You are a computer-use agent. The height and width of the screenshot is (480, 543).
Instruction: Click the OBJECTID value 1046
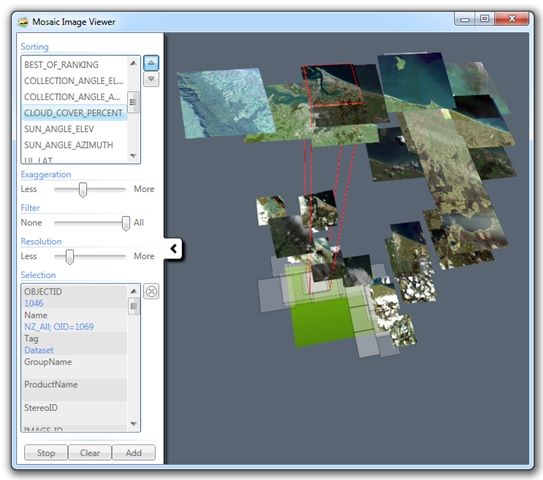pyautogui.click(x=34, y=303)
